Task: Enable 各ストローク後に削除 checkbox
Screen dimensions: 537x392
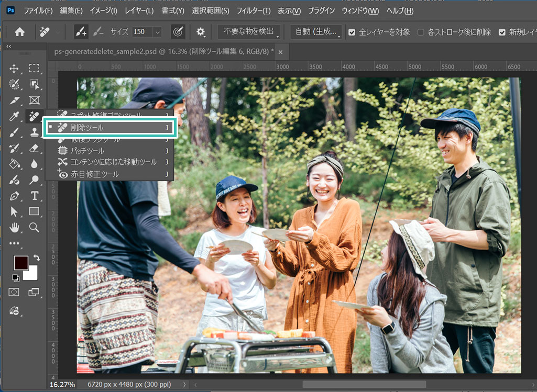Action: (421, 32)
